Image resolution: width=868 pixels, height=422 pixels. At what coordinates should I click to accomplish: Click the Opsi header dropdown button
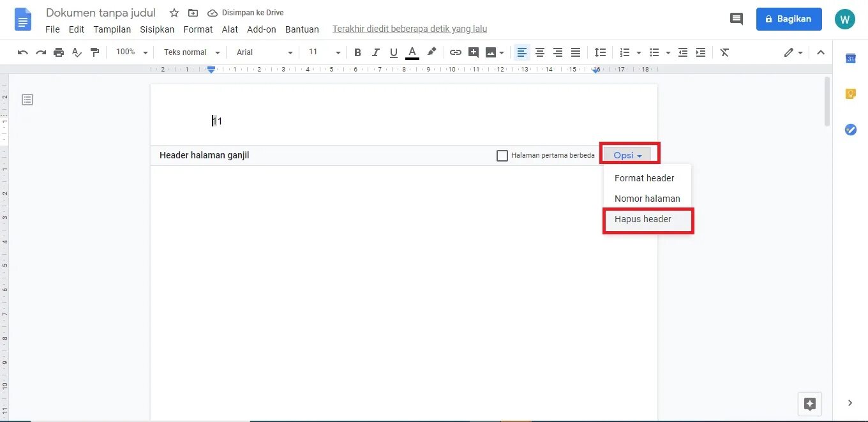click(x=627, y=155)
